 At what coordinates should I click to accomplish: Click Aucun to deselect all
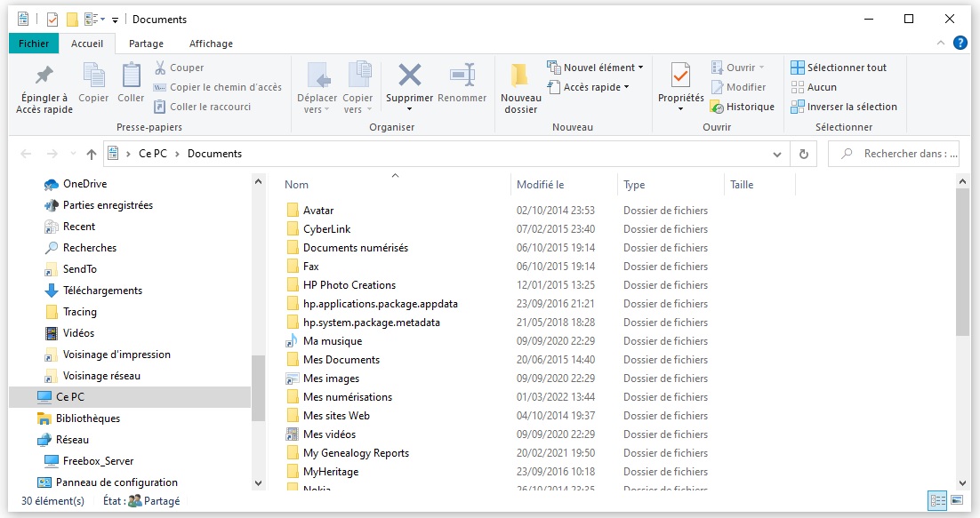tap(814, 87)
